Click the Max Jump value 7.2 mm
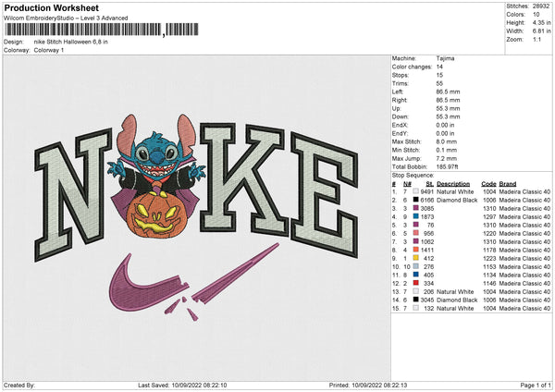This screenshot has width=555, height=392. pyautogui.click(x=447, y=158)
